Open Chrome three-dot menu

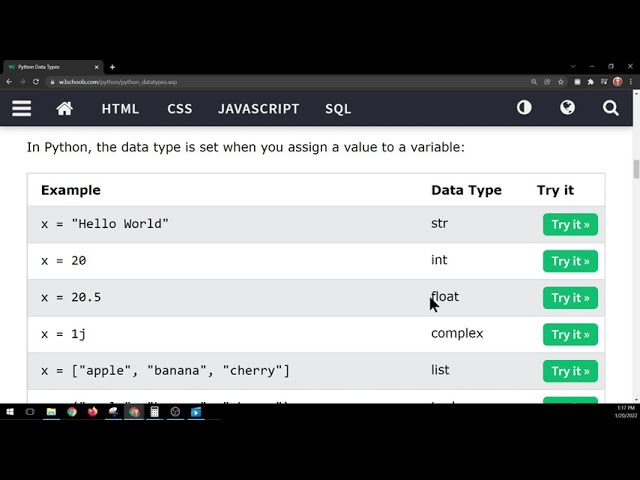[x=631, y=82]
